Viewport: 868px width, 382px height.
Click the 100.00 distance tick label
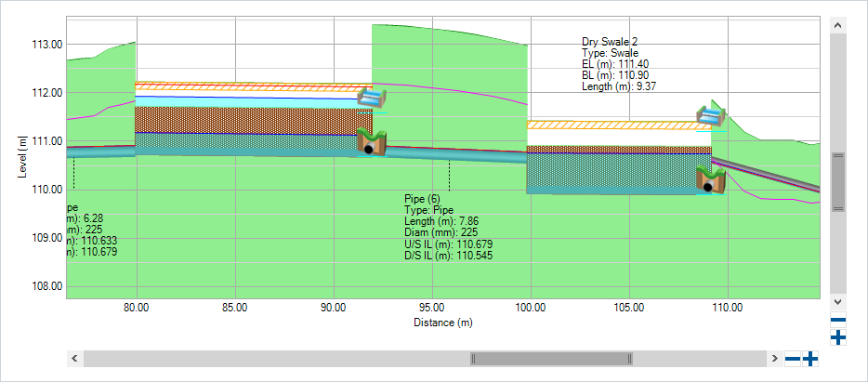click(x=531, y=308)
